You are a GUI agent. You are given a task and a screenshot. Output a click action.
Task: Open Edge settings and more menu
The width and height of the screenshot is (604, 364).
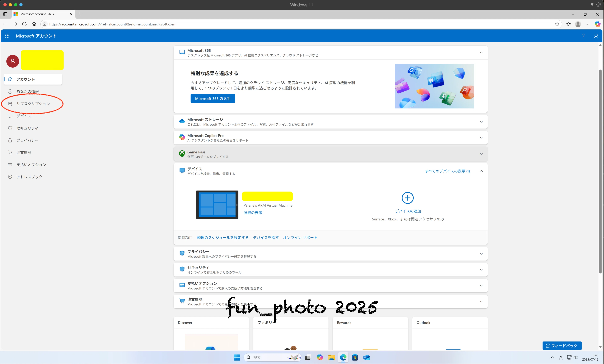(x=587, y=24)
